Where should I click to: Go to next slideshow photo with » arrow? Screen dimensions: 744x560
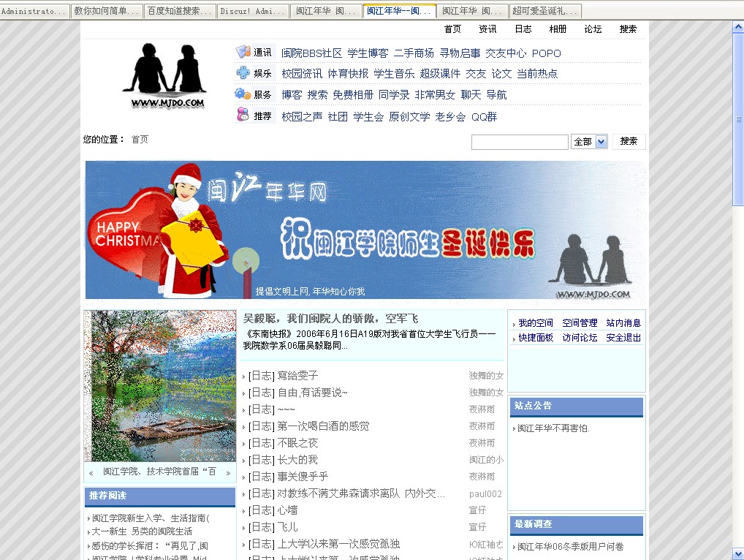coord(228,473)
